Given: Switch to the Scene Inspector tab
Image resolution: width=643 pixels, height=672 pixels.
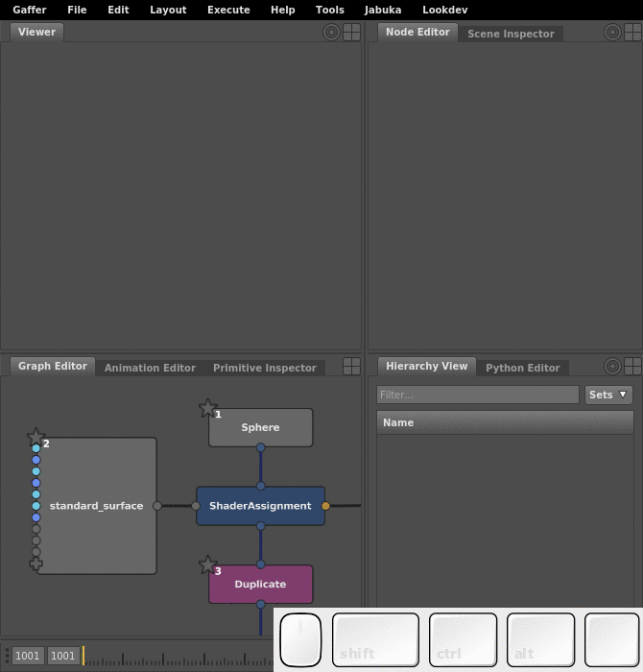Looking at the screenshot, I should (x=511, y=34).
